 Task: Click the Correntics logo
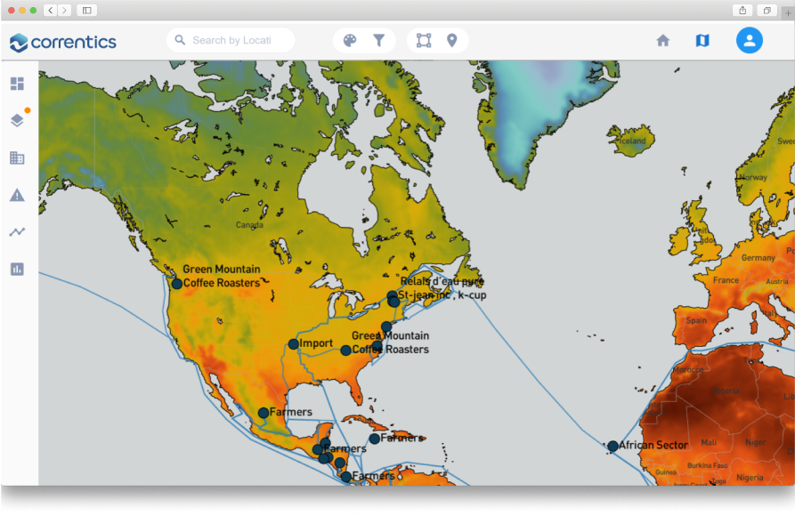pyautogui.click(x=62, y=41)
